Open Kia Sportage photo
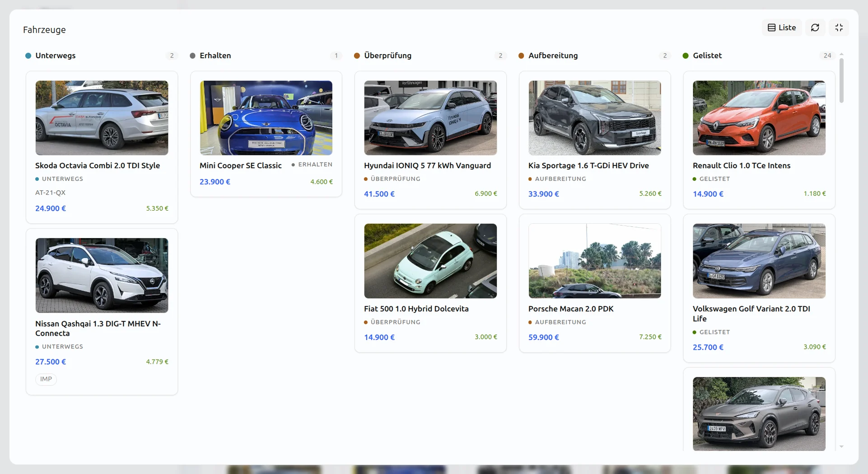This screenshot has width=868, height=474. pos(595,118)
